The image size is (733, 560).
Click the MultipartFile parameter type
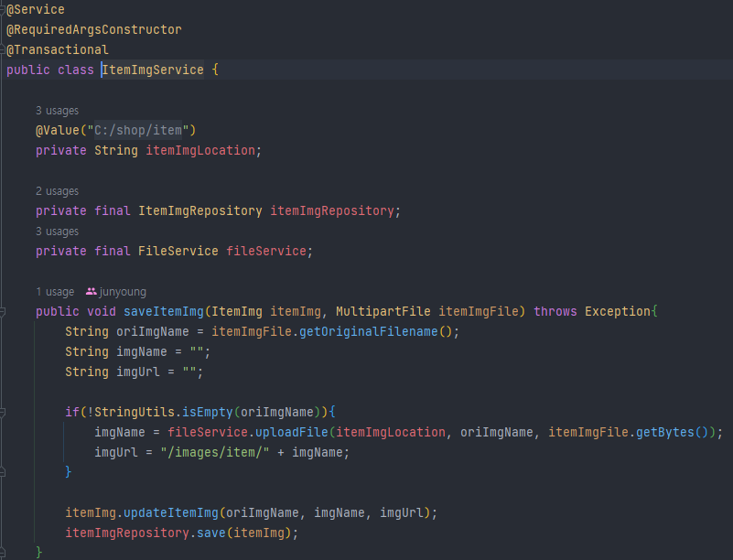pyautogui.click(x=383, y=312)
